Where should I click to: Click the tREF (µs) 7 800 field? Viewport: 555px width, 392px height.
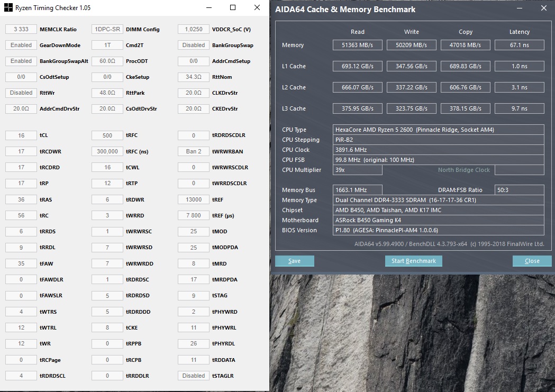pos(194,215)
